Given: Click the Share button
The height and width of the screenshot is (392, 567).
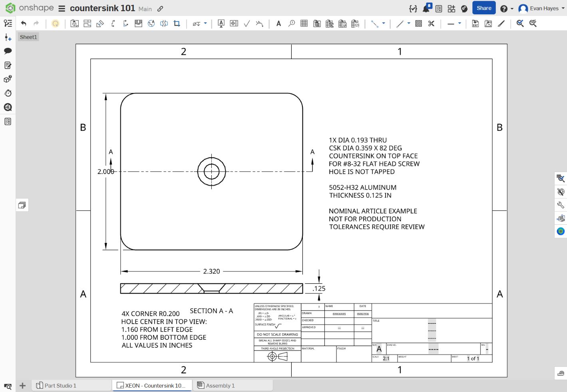Looking at the screenshot, I should click(x=484, y=8).
